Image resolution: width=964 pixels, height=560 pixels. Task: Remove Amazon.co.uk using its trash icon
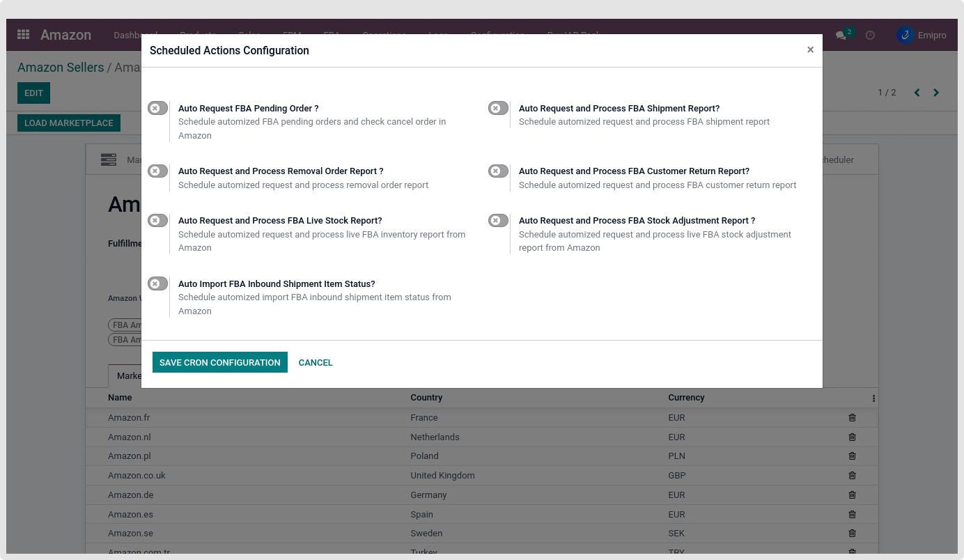tap(852, 476)
